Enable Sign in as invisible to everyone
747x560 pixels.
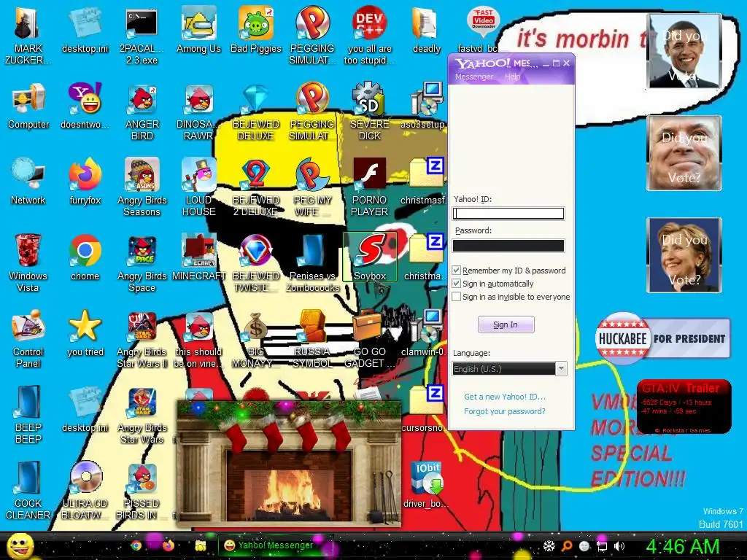[457, 297]
